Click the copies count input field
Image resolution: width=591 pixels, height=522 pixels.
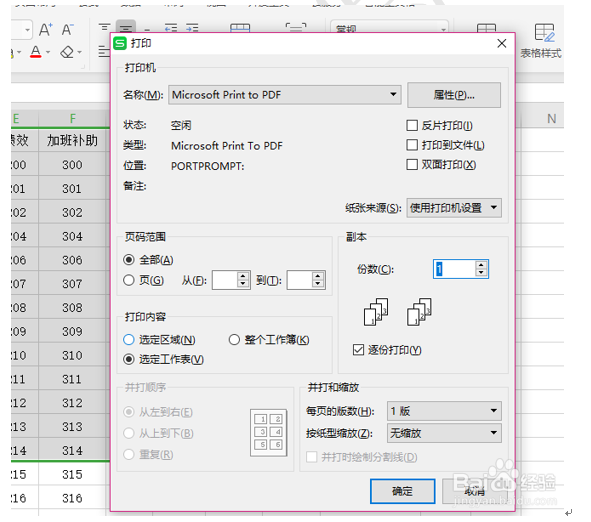pos(454,269)
